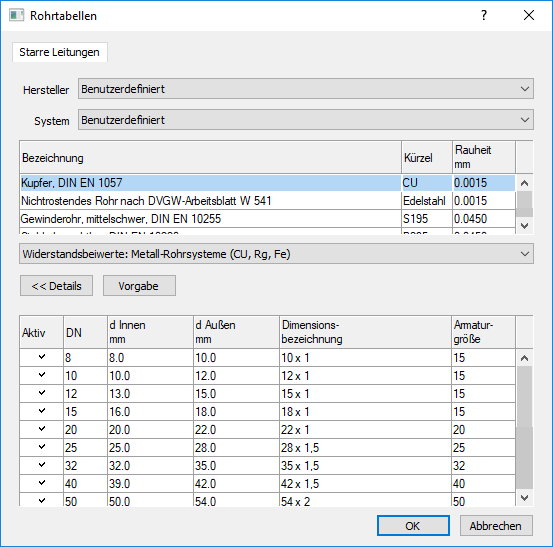The height and width of the screenshot is (547, 553).
Task: Close the Rohrtabellen dialog
Action: [529, 15]
